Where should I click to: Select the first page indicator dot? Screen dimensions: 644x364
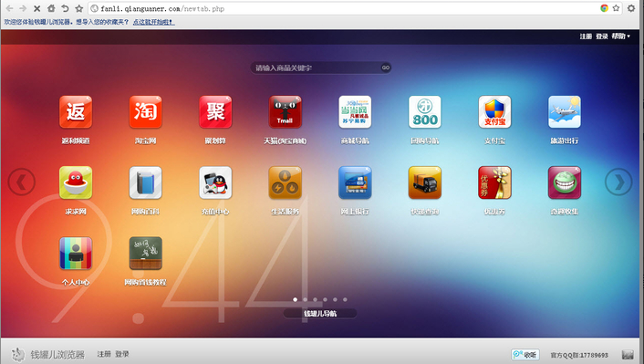(x=295, y=299)
